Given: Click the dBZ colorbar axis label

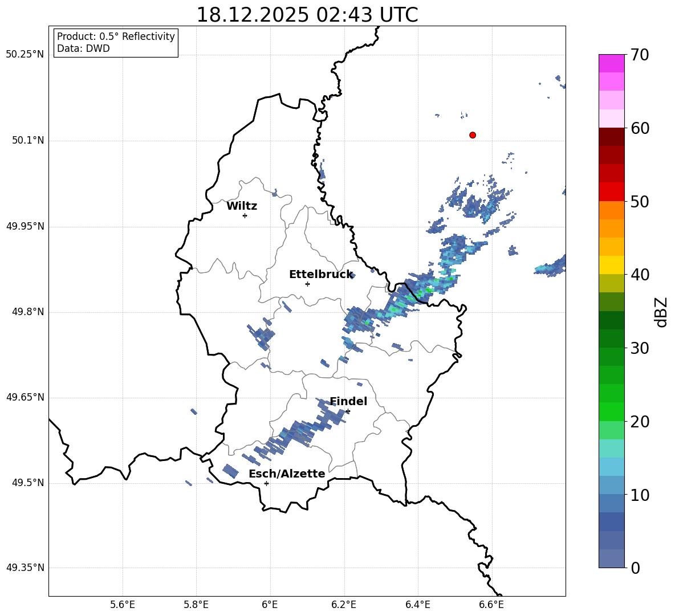Looking at the screenshot, I should click(x=662, y=312).
